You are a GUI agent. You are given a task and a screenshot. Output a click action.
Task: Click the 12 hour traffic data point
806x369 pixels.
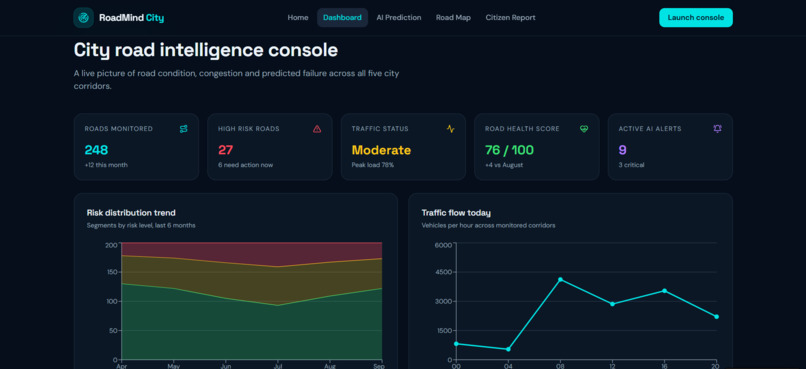pos(612,304)
